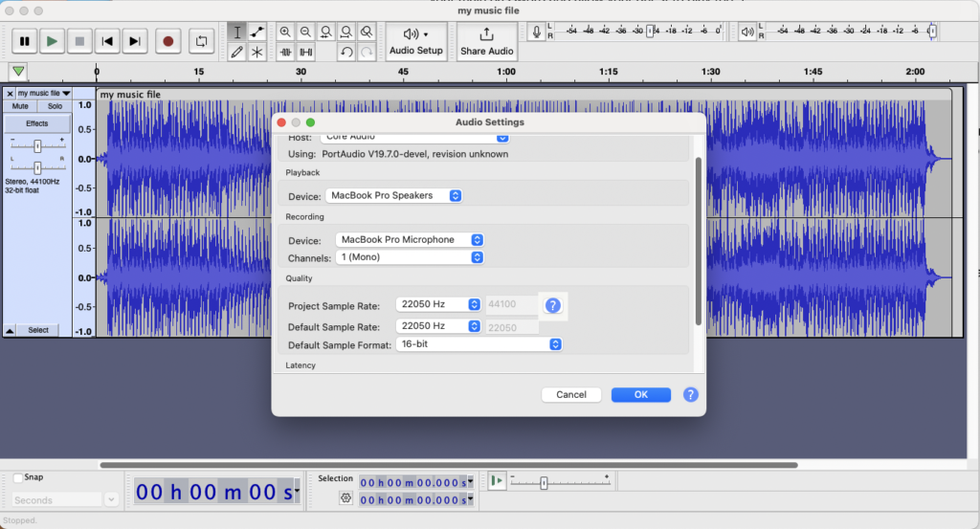Toggle the Loop playback button
The width and height of the screenshot is (980, 529).
202,41
